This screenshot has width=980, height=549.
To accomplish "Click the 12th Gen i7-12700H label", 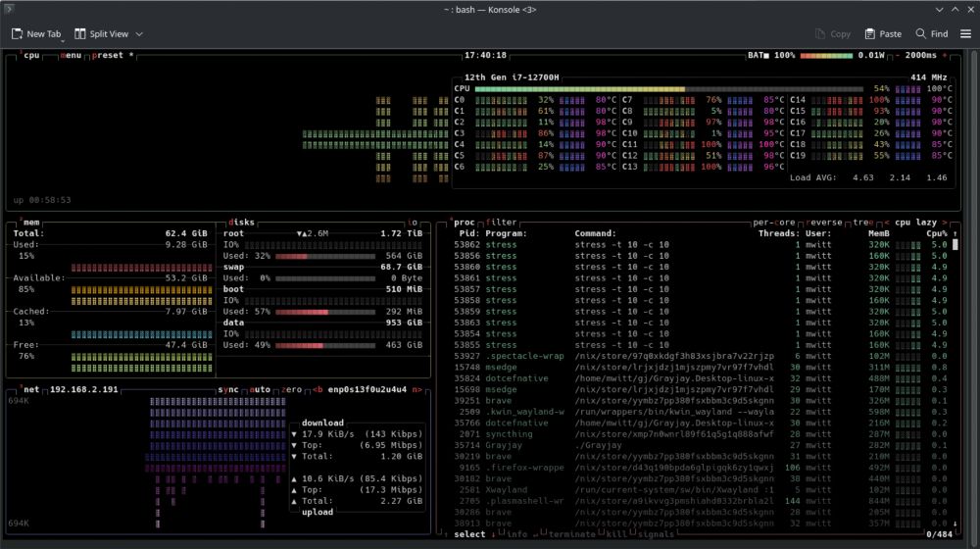I will pyautogui.click(x=512, y=77).
